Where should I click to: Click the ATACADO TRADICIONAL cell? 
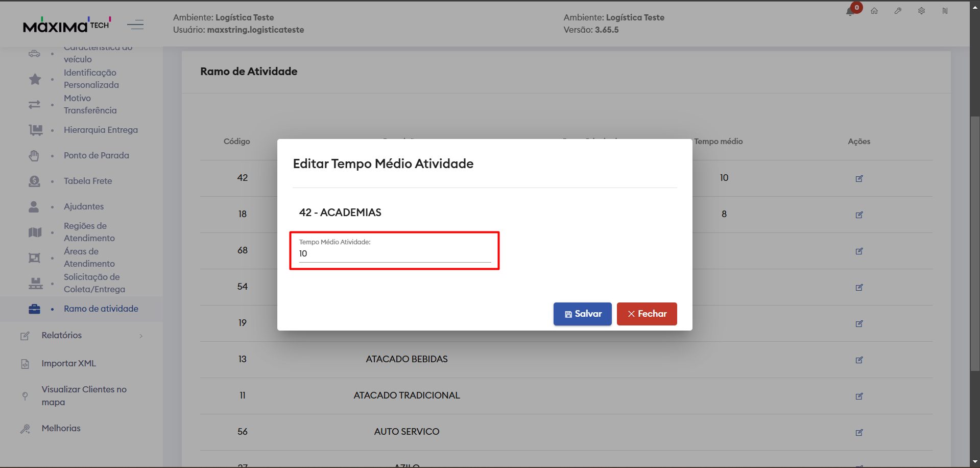[x=407, y=395]
